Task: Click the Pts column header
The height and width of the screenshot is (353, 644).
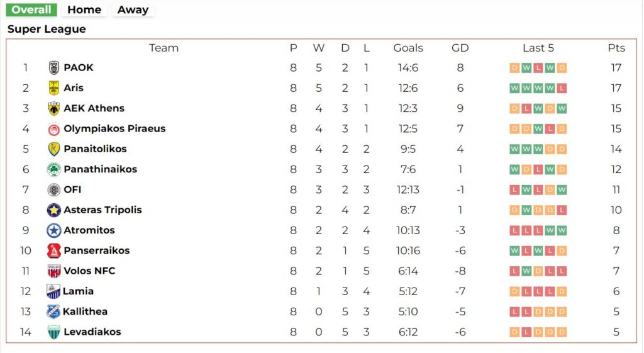Action: (616, 48)
